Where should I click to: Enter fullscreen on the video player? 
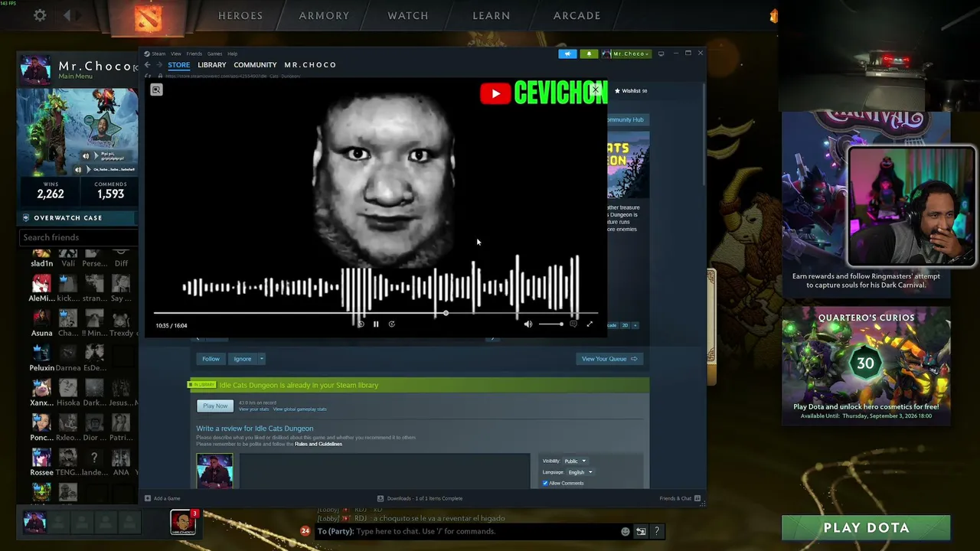pyautogui.click(x=590, y=324)
